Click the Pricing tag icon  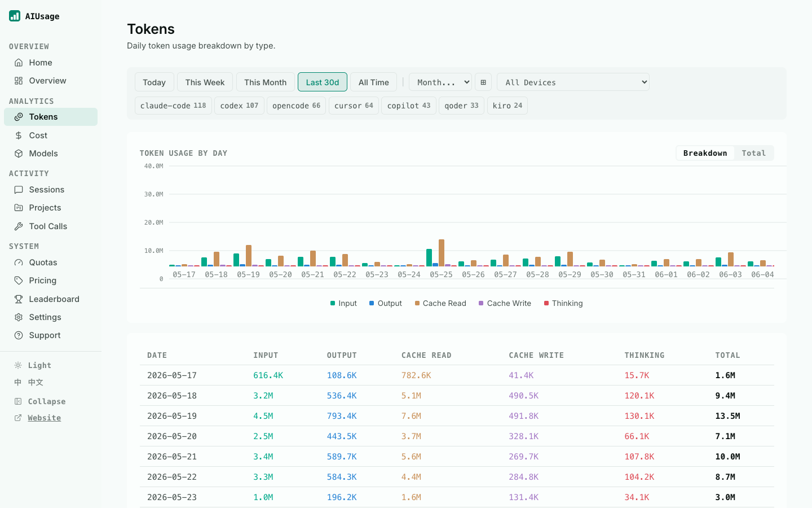(19, 281)
